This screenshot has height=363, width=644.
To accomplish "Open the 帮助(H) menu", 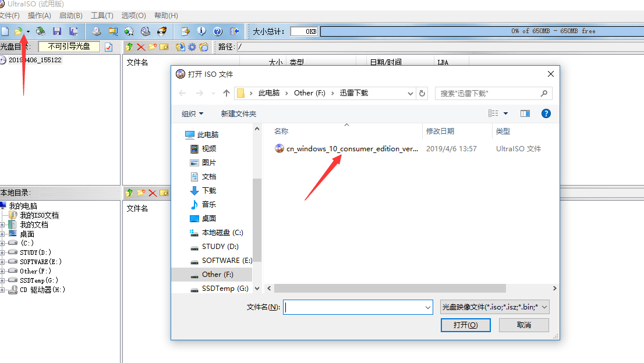I will pyautogui.click(x=166, y=16).
